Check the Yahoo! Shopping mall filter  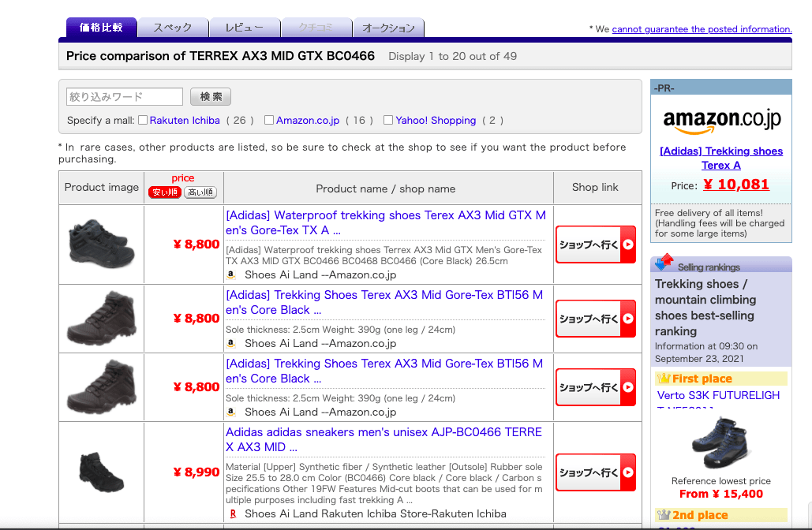pyautogui.click(x=388, y=121)
